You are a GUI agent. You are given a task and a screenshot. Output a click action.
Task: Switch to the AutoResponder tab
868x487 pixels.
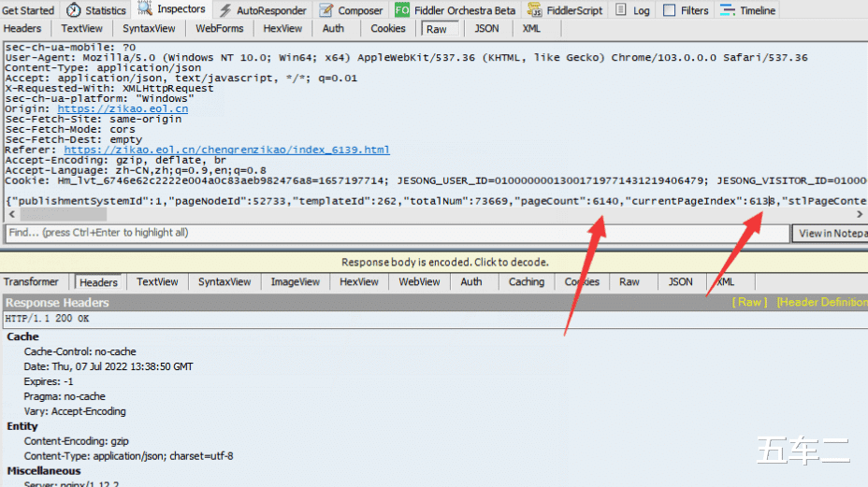tap(271, 10)
